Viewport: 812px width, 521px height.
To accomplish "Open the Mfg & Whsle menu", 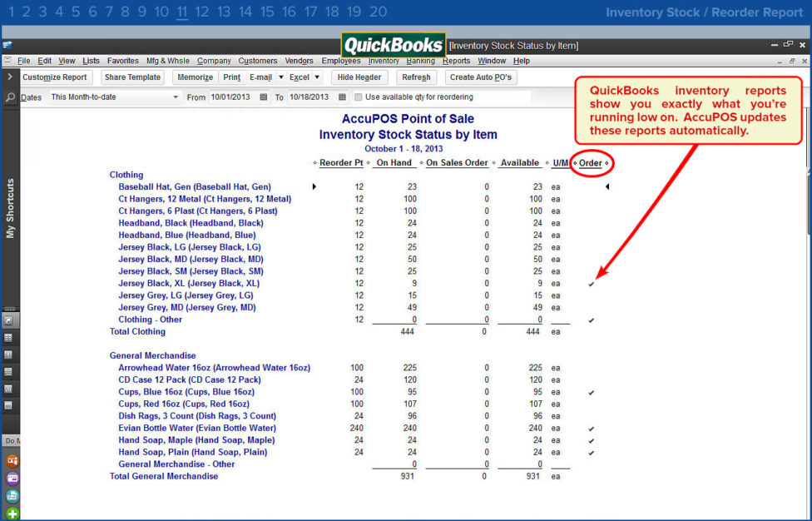I will click(x=168, y=61).
